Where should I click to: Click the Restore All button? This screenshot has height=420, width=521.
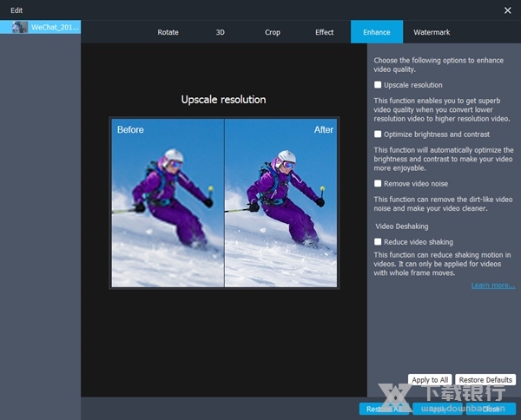pos(384,409)
